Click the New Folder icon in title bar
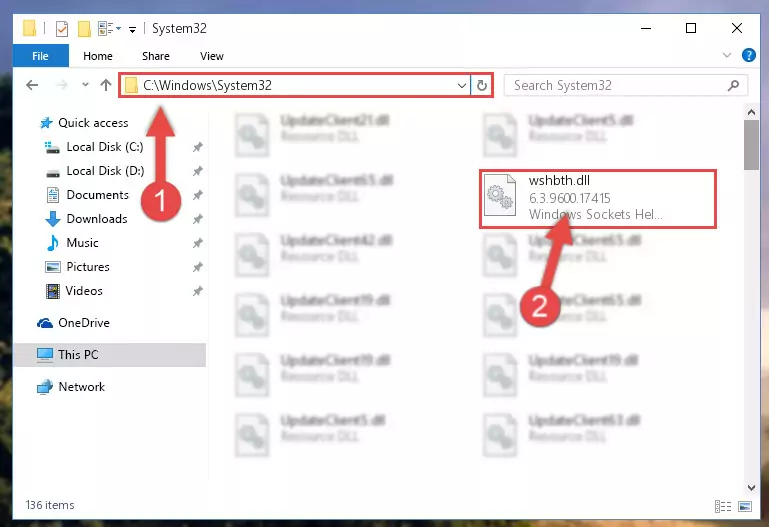The height and width of the screenshot is (527, 769). tap(84, 29)
